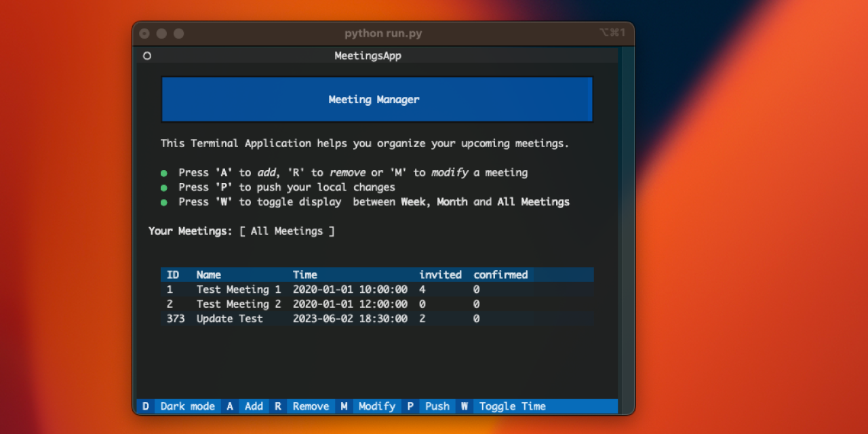The height and width of the screenshot is (434, 868).
Task: Switch the [ All Meetings ] view filter
Action: (288, 231)
